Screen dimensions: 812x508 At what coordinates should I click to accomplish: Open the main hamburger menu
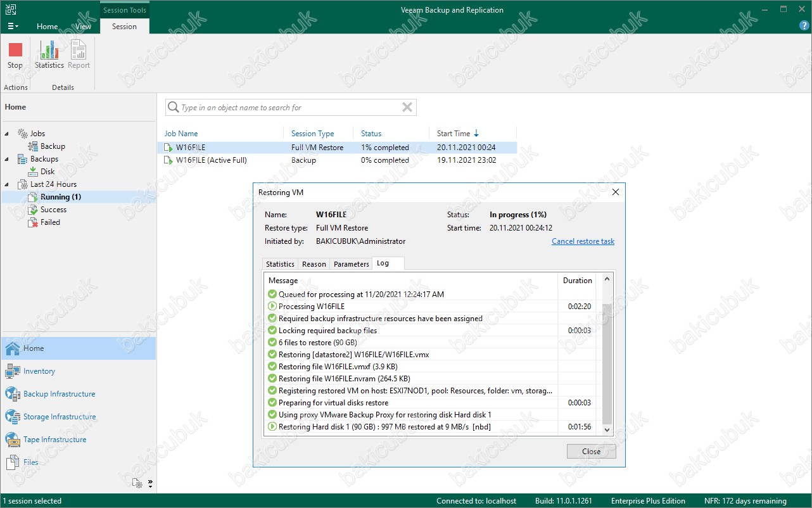13,27
